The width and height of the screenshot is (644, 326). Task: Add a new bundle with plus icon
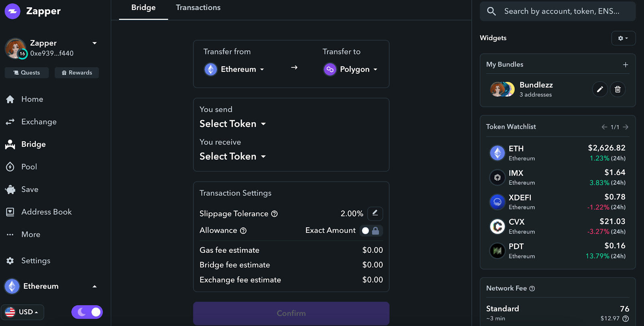[625, 65]
